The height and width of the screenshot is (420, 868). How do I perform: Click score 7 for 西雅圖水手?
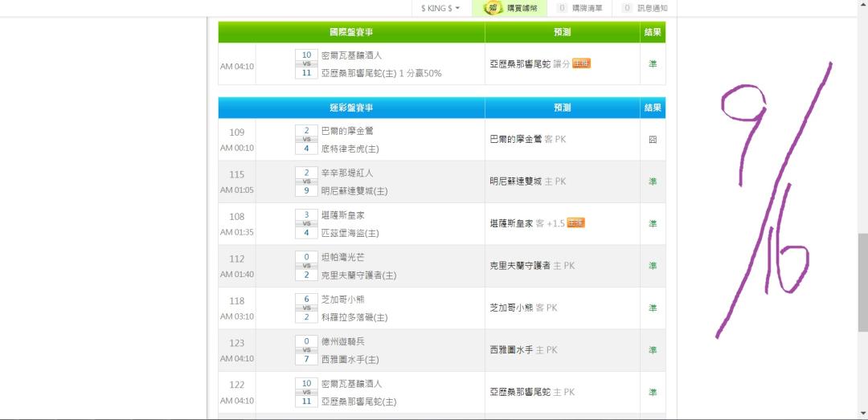pyautogui.click(x=307, y=359)
